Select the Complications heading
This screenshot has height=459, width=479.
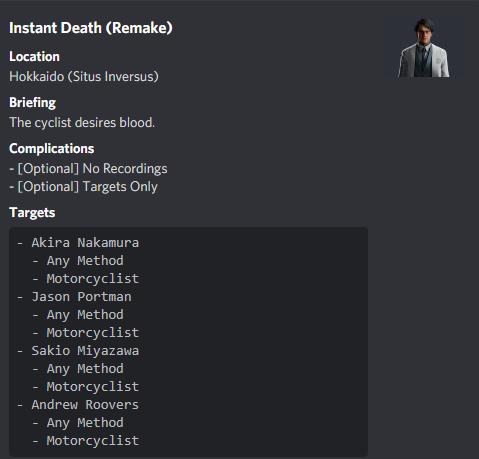51,149
